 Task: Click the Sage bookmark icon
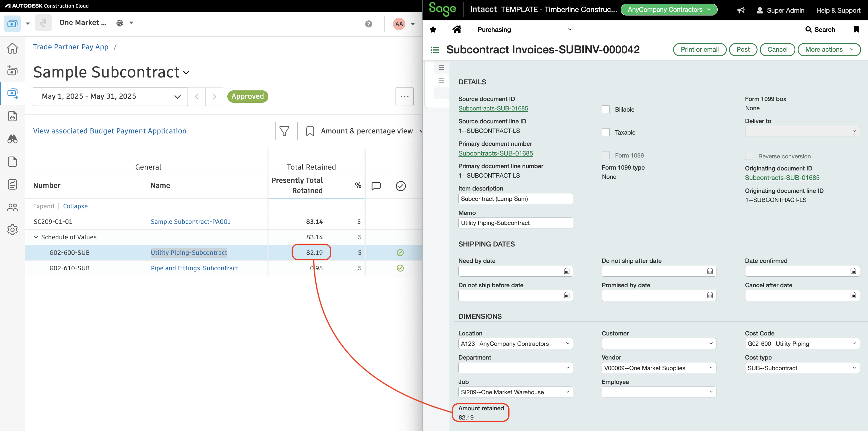(x=856, y=29)
